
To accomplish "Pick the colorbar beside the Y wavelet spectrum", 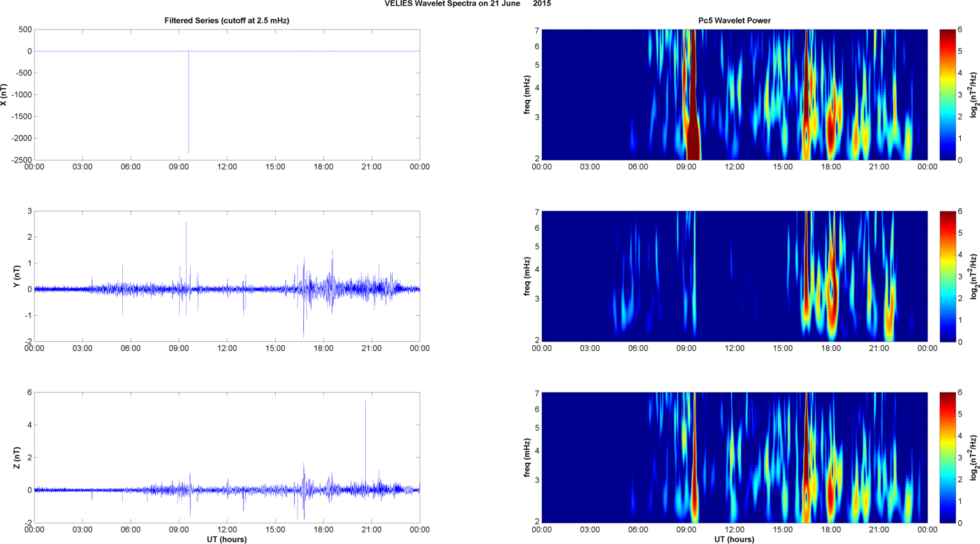I will (x=947, y=276).
